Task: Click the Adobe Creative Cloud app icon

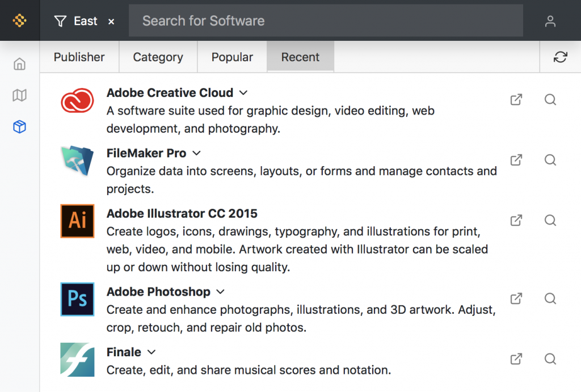Action: [77, 100]
